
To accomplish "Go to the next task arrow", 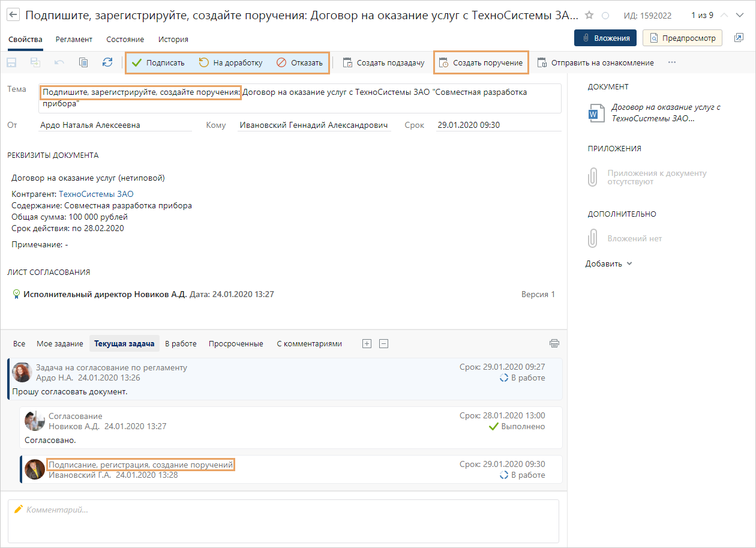I will pos(740,16).
